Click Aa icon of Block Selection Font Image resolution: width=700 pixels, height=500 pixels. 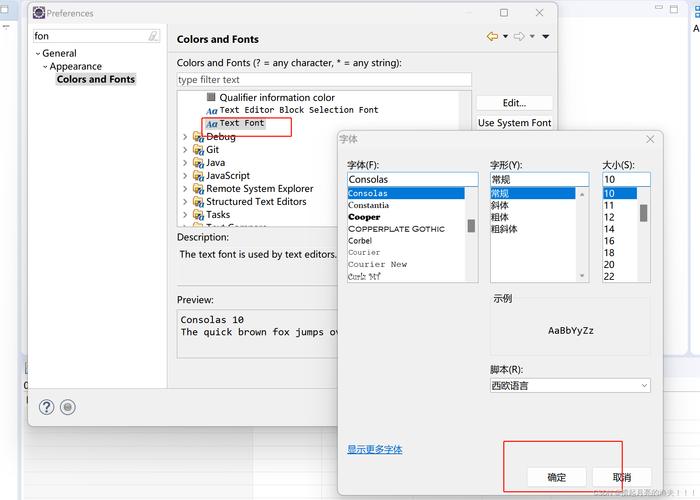212,111
